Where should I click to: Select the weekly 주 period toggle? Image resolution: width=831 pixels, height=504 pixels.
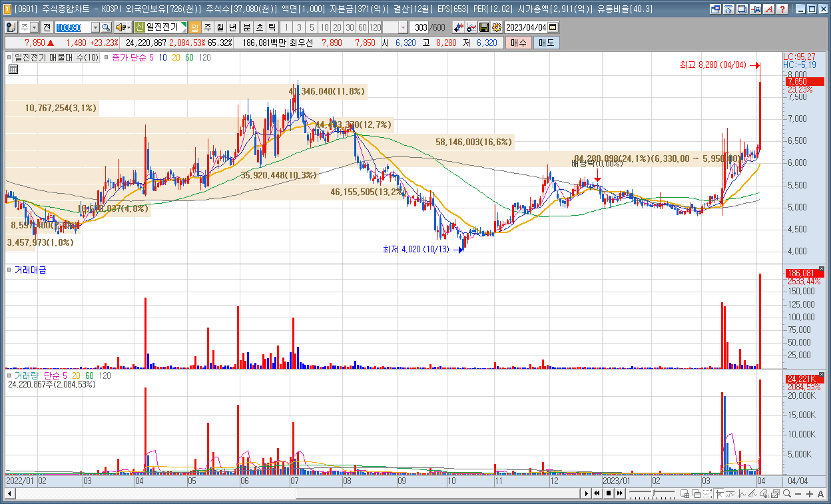[x=208, y=27]
